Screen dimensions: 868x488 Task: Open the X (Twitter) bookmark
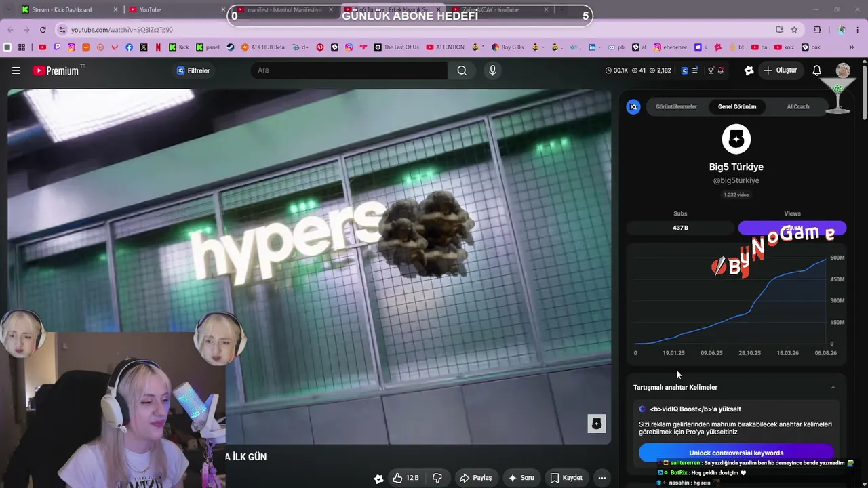tap(144, 47)
